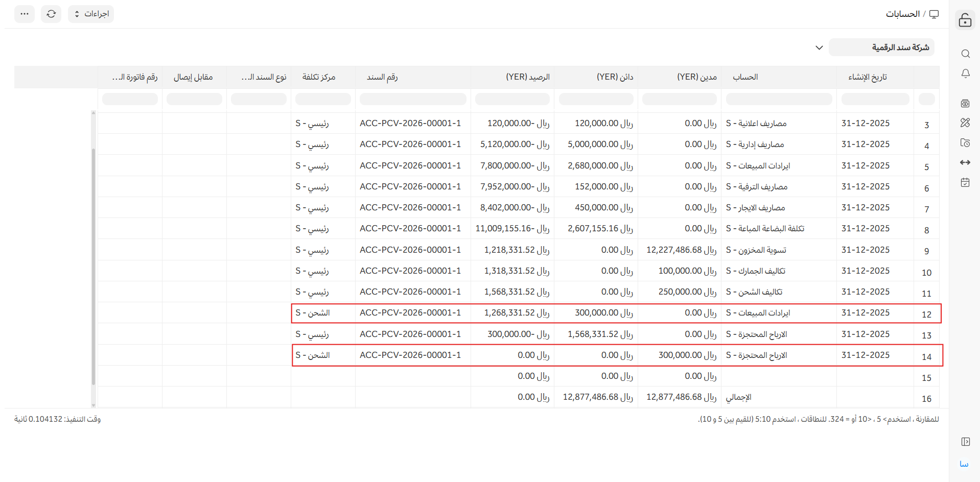
Task: Open the folder with clock icon
Action: click(965, 143)
